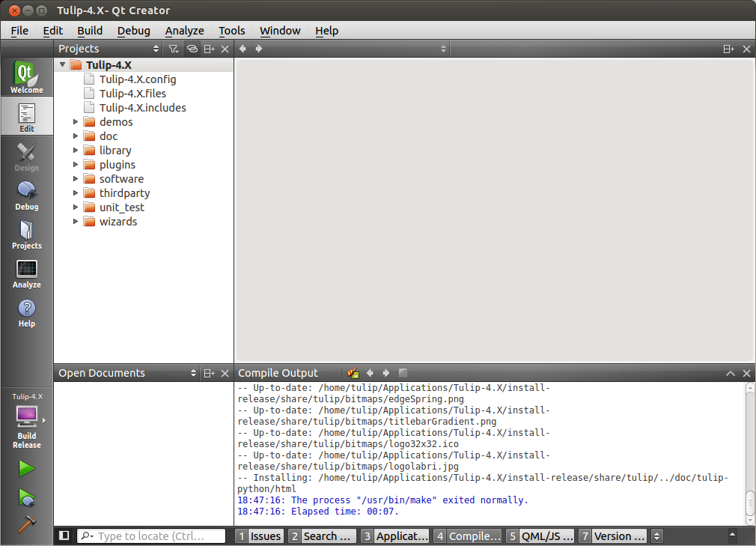
Task: Open the Analyze menu
Action: pyautogui.click(x=185, y=31)
